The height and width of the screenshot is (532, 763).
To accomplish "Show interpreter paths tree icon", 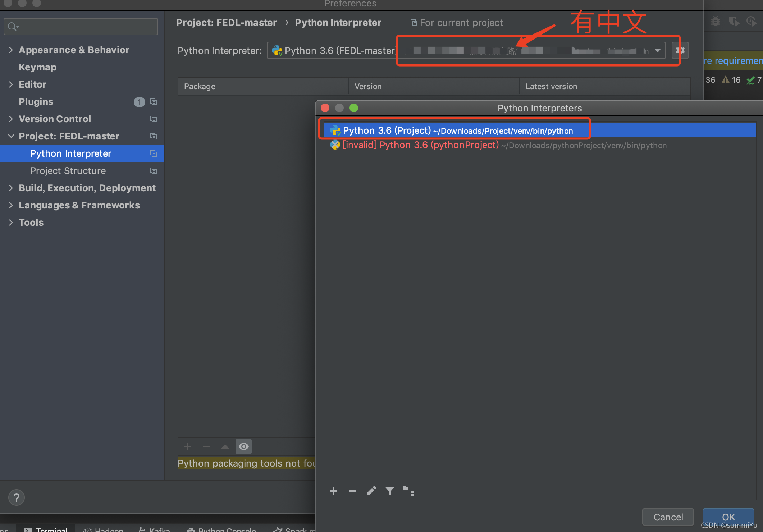I will [408, 491].
